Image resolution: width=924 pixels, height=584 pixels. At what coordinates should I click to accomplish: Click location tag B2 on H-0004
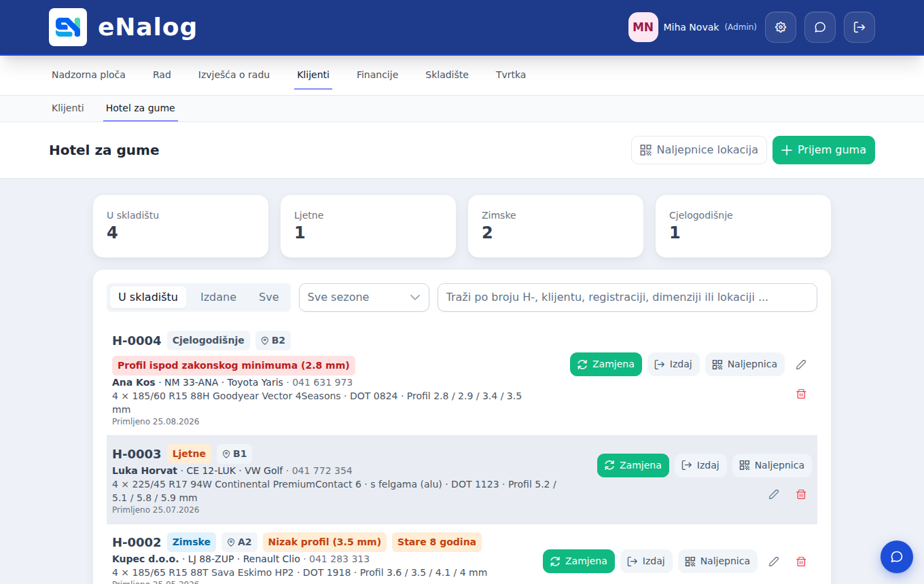coord(273,340)
